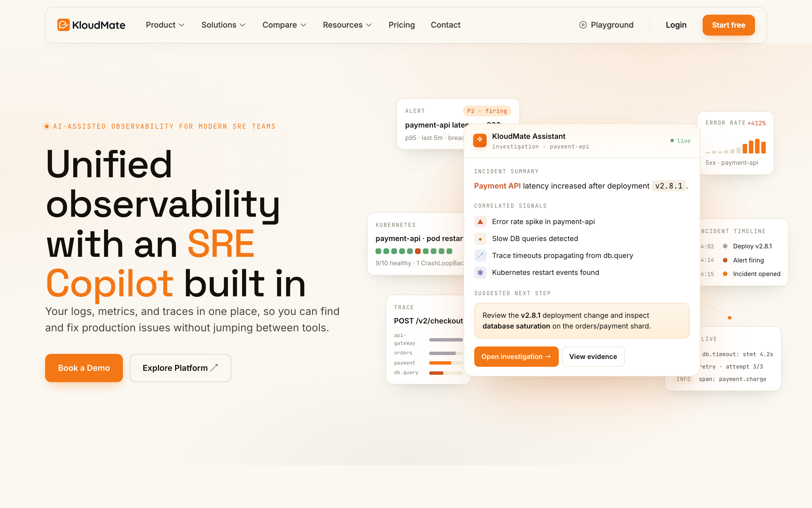Expand the Resources dropdown chevron

pos(369,25)
